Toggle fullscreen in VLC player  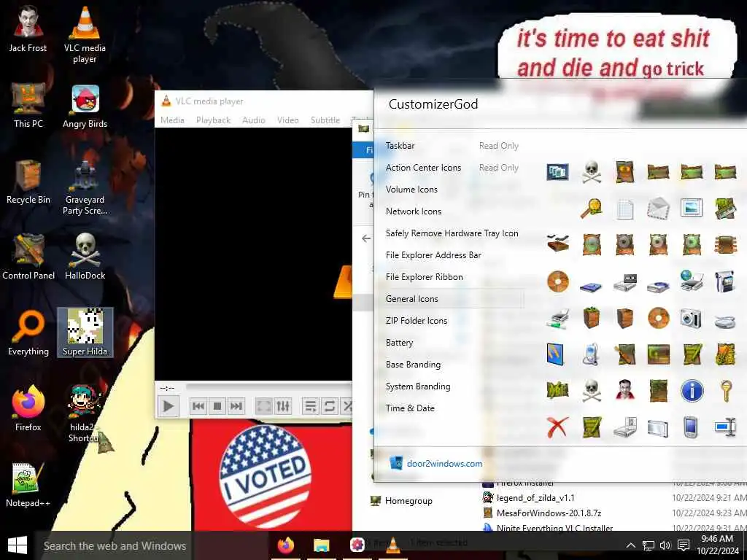[263, 406]
